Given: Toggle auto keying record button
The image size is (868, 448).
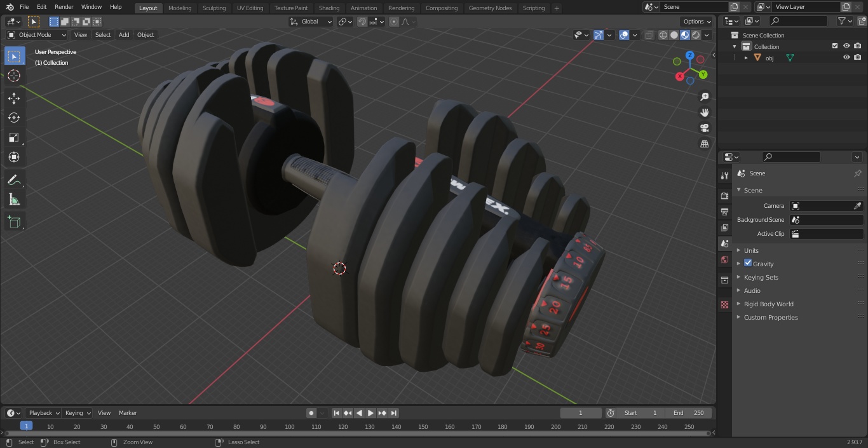Looking at the screenshot, I should (311, 413).
